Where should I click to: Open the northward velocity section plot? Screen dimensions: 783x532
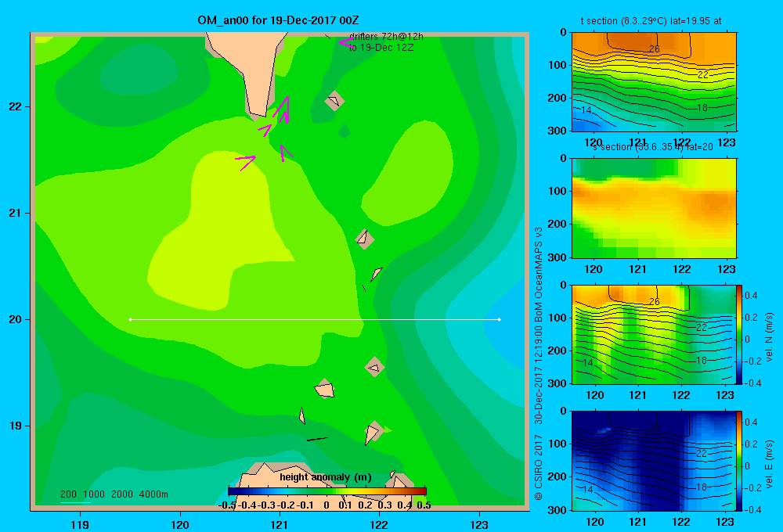[x=654, y=334]
